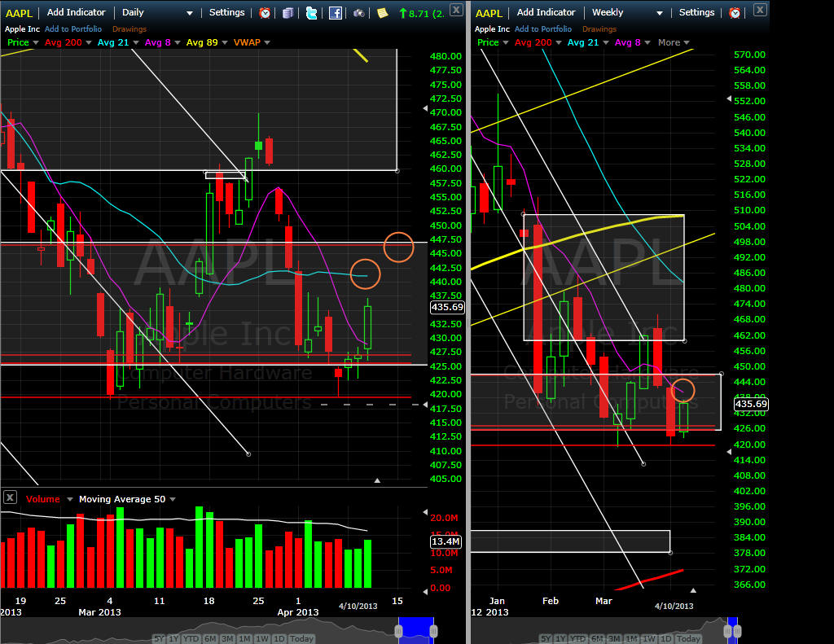Click right range slider handle in Daily chart
Image resolution: width=834 pixels, height=644 pixels.
coord(433,631)
